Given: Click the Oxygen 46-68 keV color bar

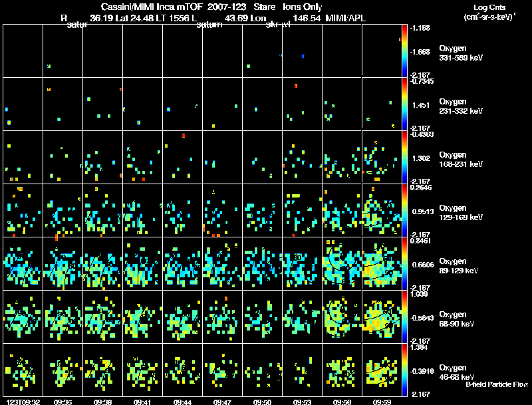Looking at the screenshot, I should tap(404, 370).
